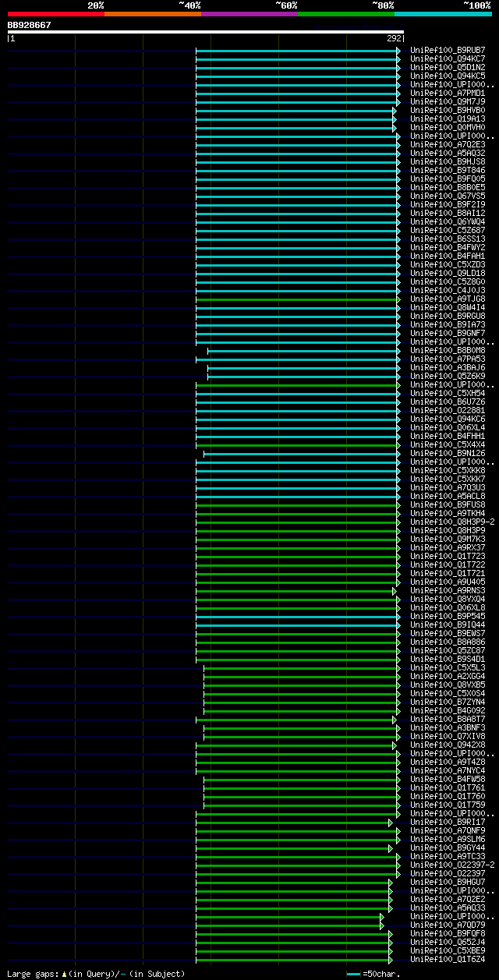The image size is (499, 980).
Task: Select the UniRef100_B4FWY2 label
Action: pyautogui.click(x=448, y=247)
